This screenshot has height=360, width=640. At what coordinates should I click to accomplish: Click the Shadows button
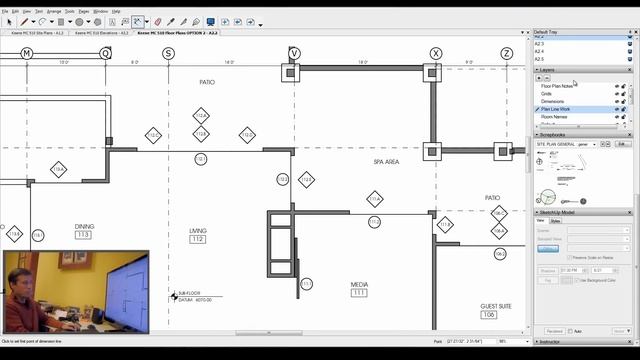547,271
